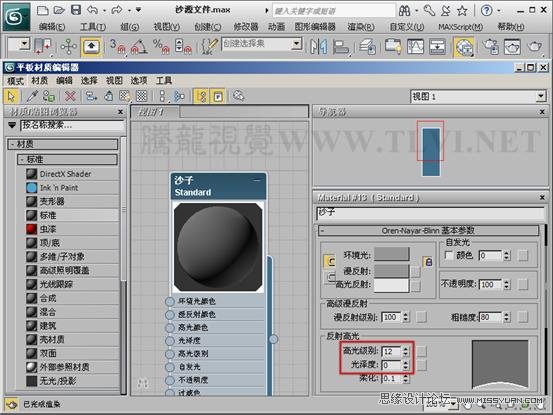Open the schematic view icon
The height and width of the screenshot is (415, 553).
437,47
